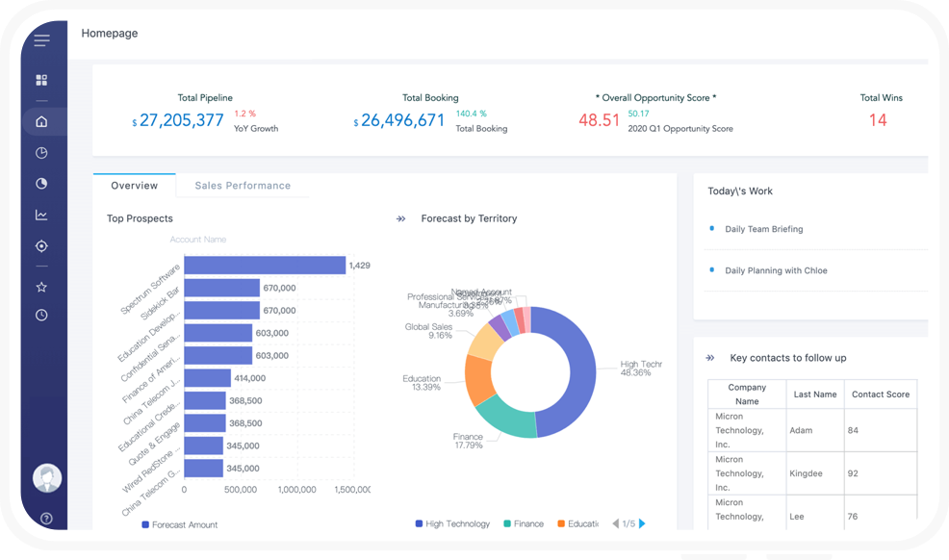949x560 pixels.
Task: Open the dashboard grid icon in sidebar
Action: pos(41,80)
